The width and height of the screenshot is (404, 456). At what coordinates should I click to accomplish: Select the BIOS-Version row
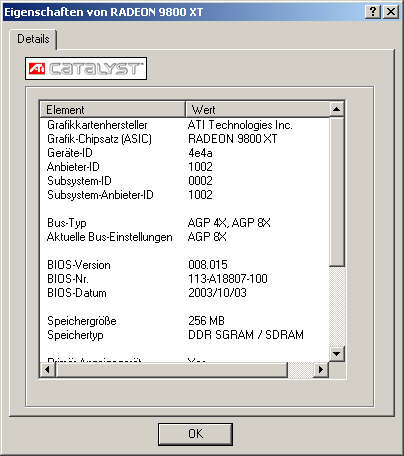pos(184,265)
